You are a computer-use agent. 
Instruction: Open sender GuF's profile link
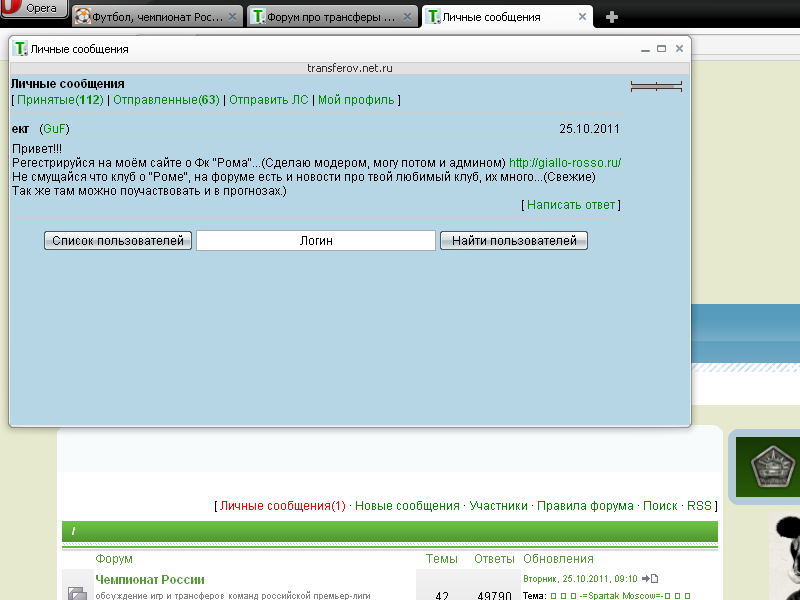coord(54,129)
